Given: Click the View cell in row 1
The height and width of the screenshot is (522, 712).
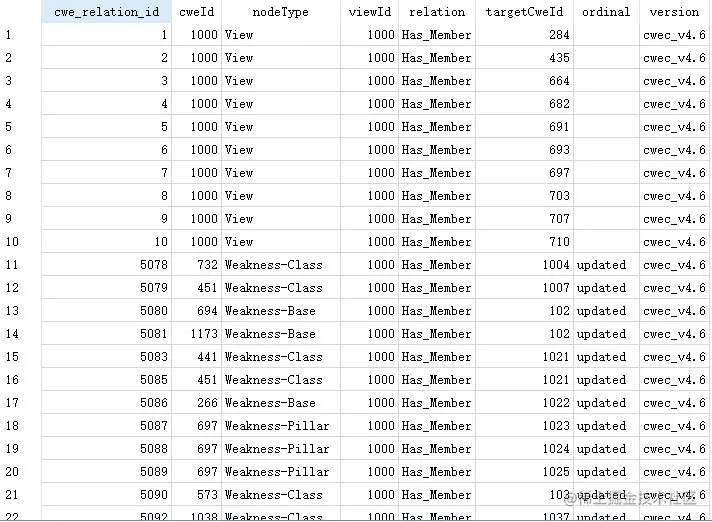Looking at the screenshot, I should (x=281, y=34).
